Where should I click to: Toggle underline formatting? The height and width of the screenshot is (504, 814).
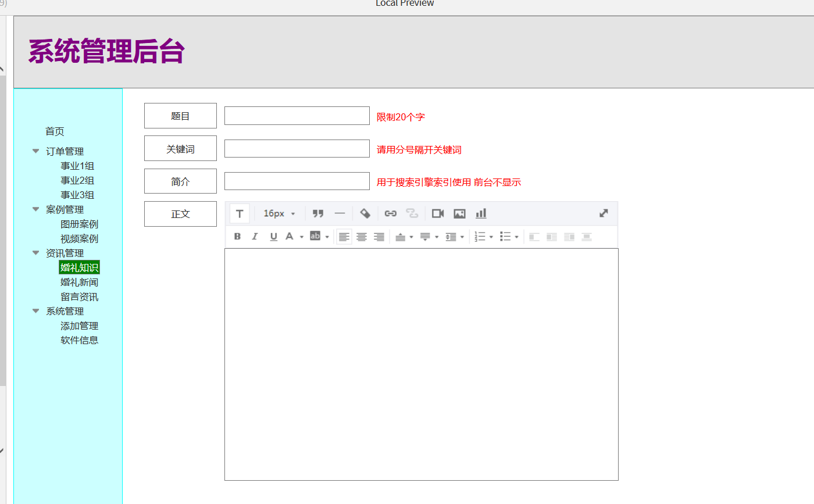[x=273, y=237]
